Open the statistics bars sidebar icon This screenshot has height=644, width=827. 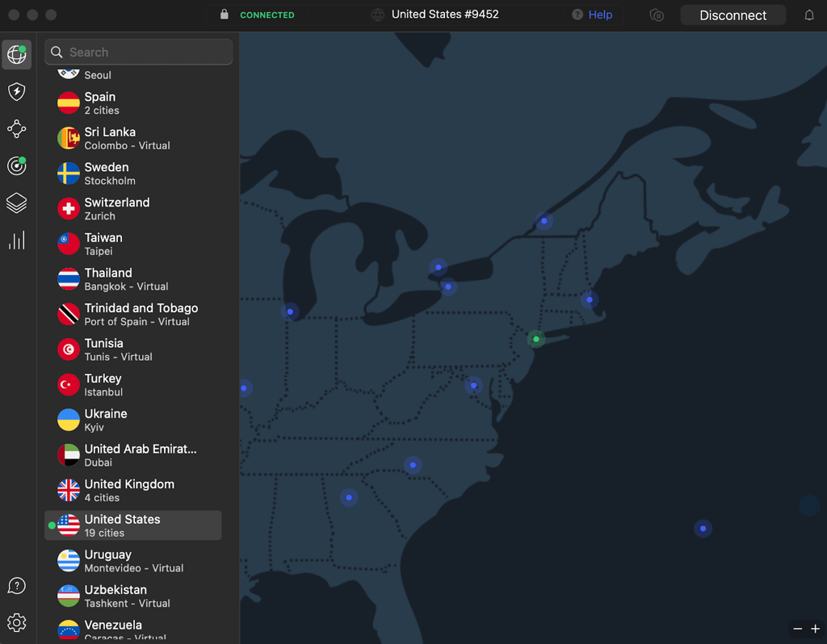point(16,240)
